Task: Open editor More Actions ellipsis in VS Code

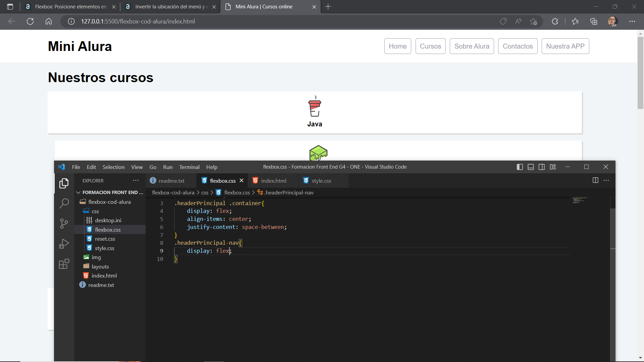Action: [606, 180]
